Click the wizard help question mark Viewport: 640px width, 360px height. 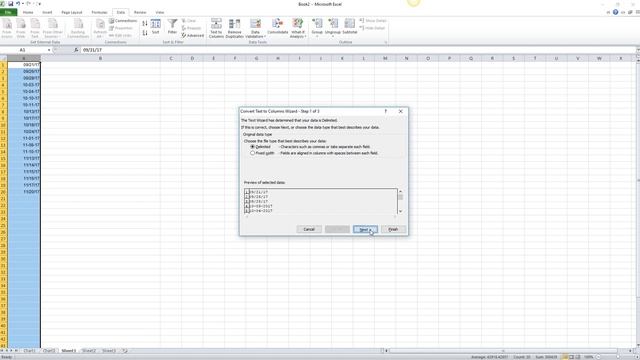[x=386, y=111]
